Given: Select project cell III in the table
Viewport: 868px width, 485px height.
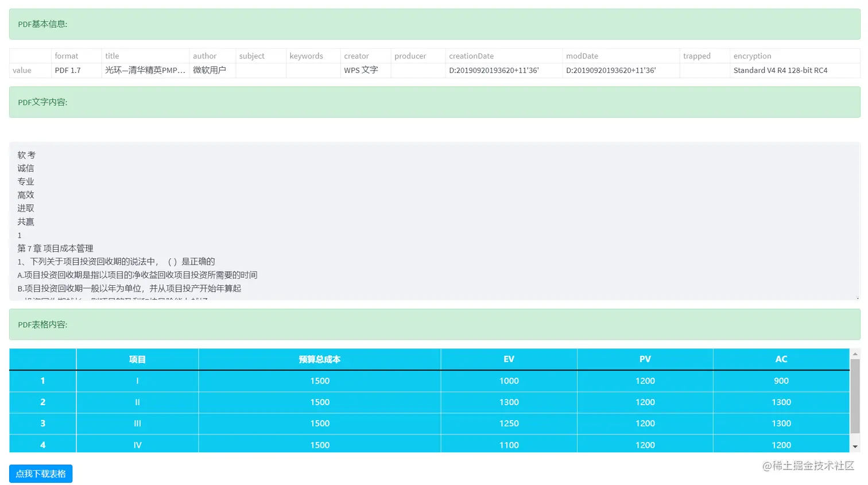Looking at the screenshot, I should click(137, 424).
